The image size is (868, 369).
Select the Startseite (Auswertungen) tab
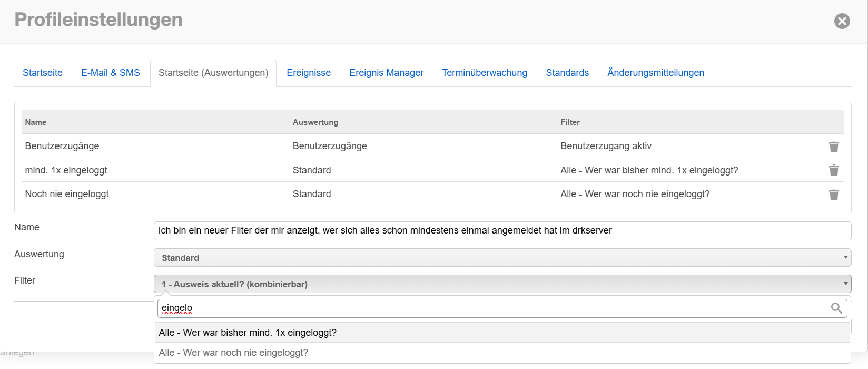(x=213, y=73)
